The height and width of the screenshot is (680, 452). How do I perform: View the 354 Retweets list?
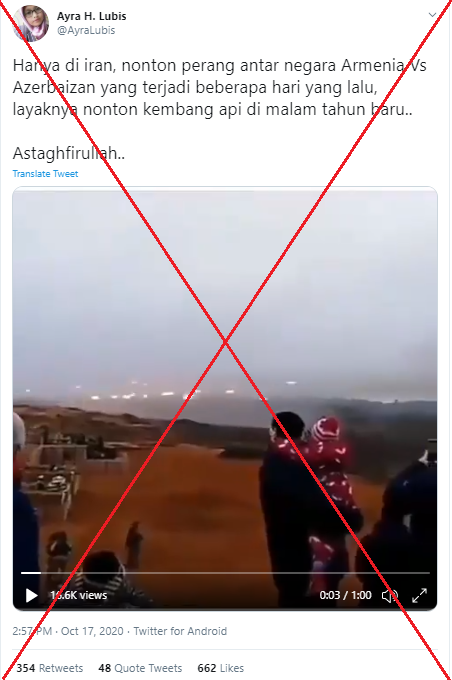click(49, 668)
